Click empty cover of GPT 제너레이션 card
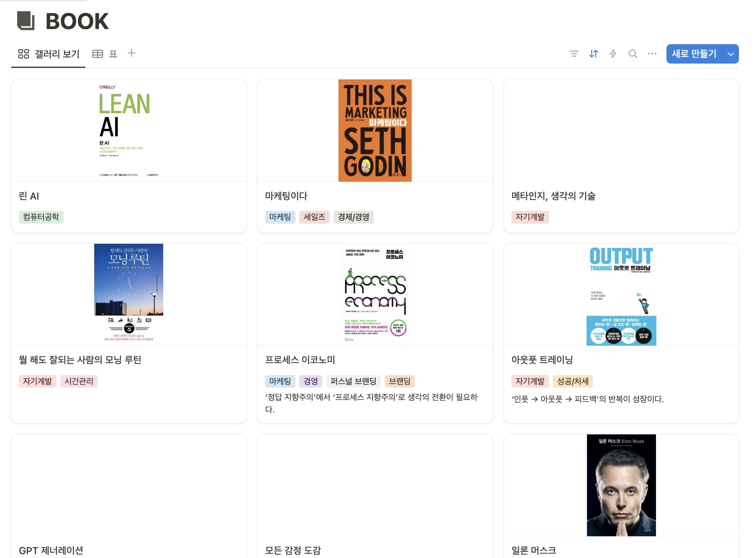 [129, 485]
